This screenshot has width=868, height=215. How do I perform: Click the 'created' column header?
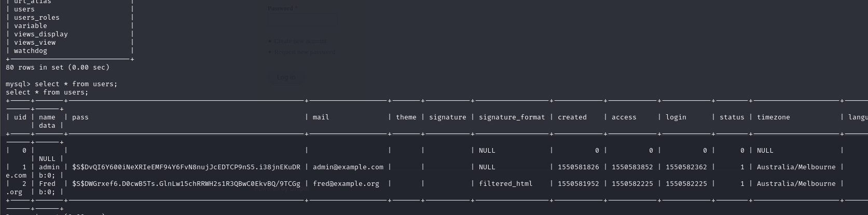[x=572, y=117]
